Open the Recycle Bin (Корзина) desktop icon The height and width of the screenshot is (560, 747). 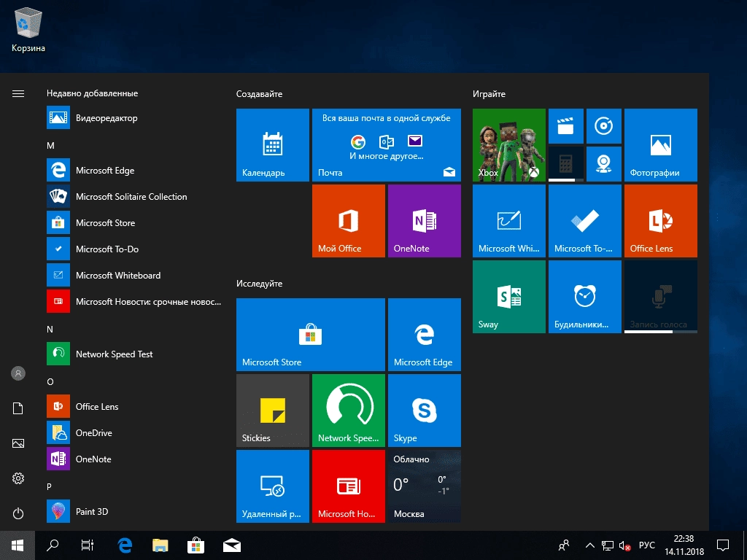28,29
